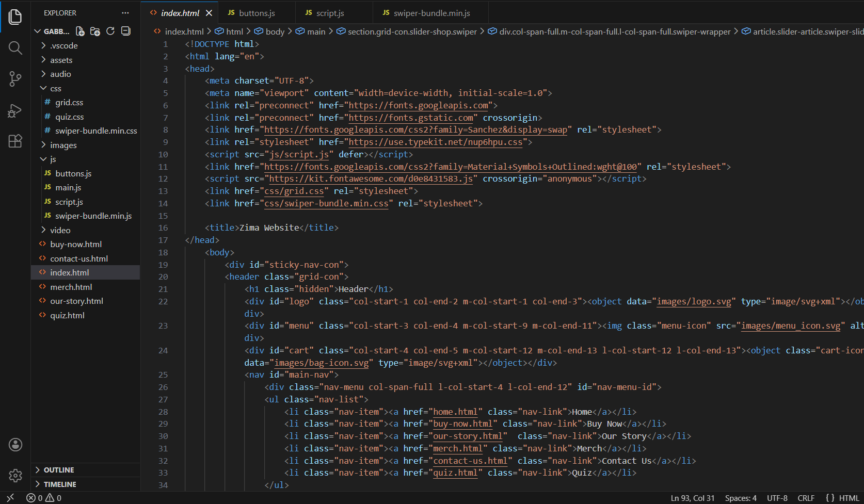The width and height of the screenshot is (864, 504).
Task: Change line ending by clicking CRLF in status bar
Action: 806,498
